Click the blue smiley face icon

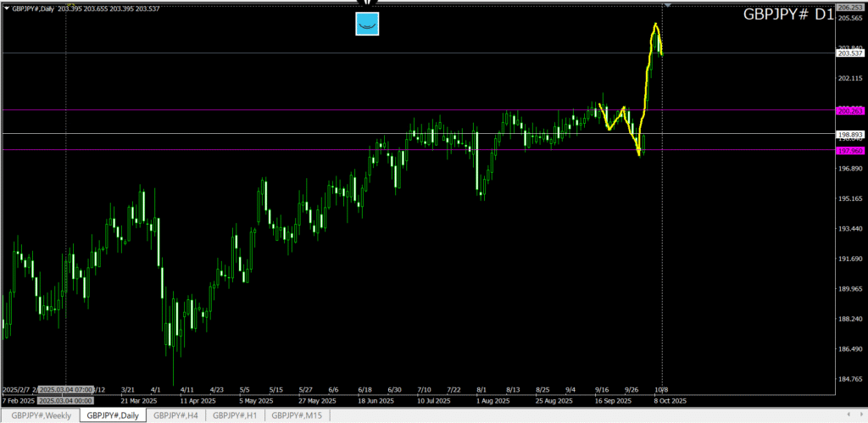(x=367, y=25)
